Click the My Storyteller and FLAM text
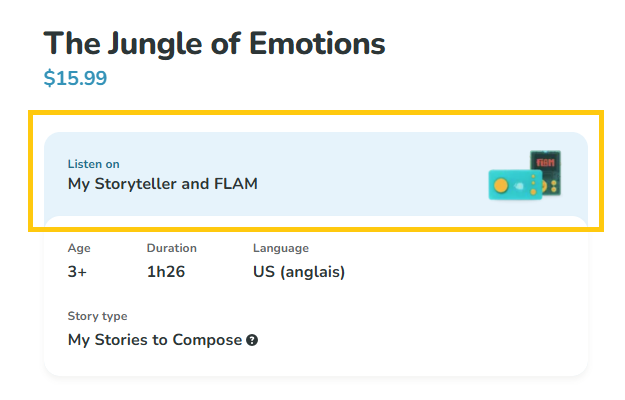625x400 pixels. 163,184
